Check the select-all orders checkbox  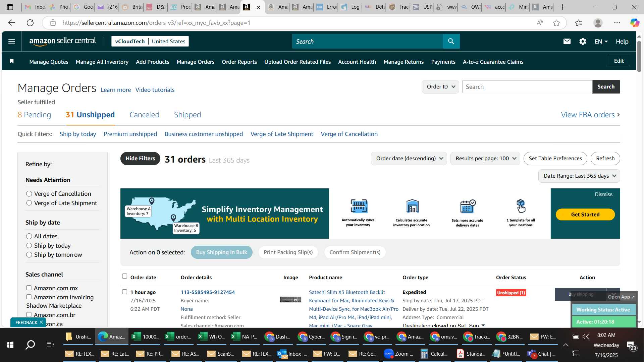coord(124,276)
